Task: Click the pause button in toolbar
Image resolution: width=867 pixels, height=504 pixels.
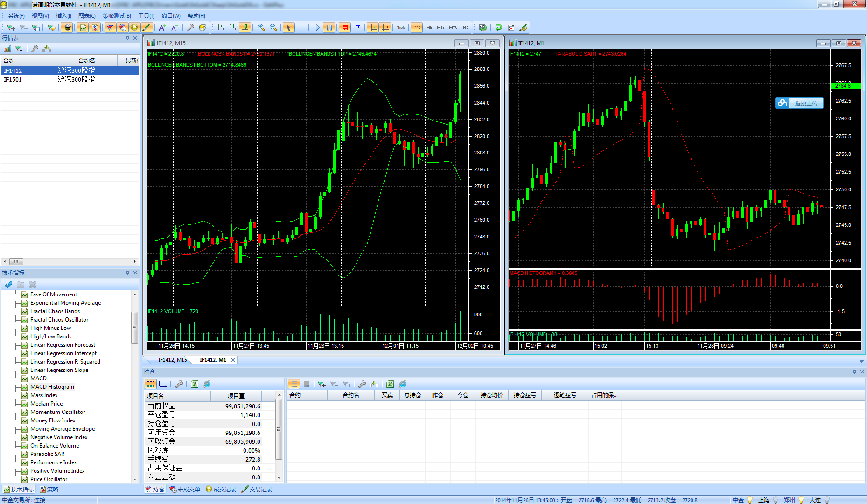Action: [x=329, y=28]
